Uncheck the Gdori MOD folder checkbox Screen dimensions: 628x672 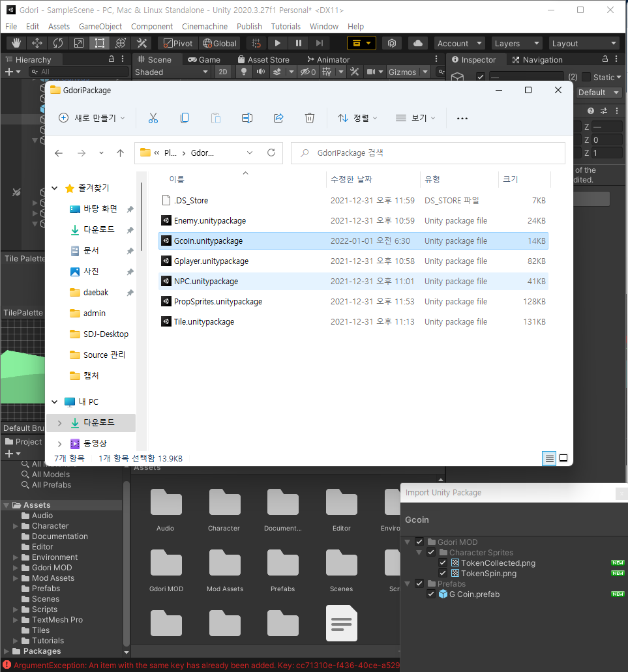(419, 542)
